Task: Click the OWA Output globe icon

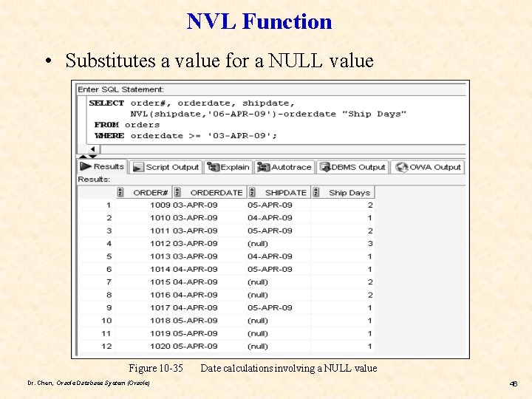Action: [402, 167]
